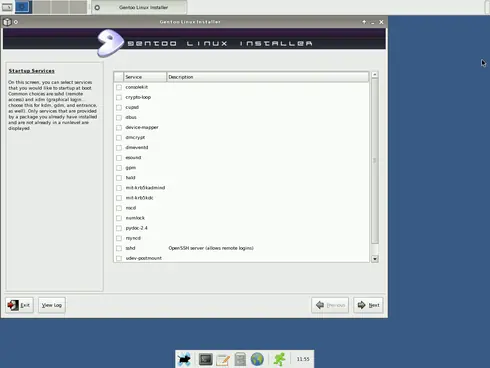Tick the pydoc-2.4 service checkbox
490x368 pixels.
[119, 228]
